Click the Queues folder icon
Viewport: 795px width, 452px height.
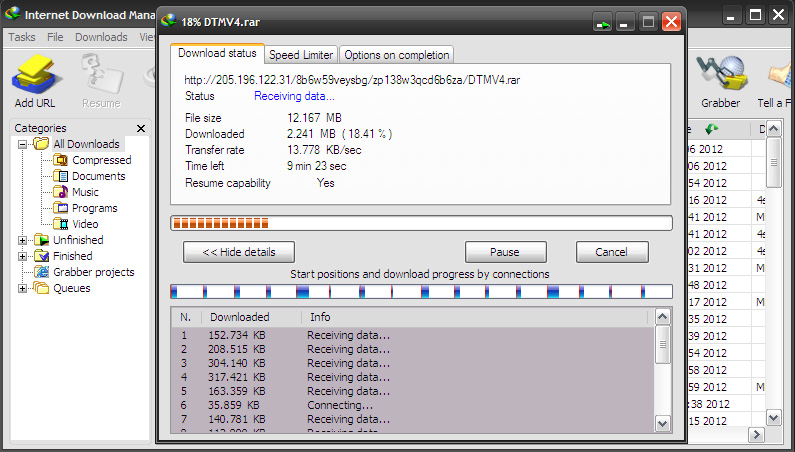click(41, 288)
